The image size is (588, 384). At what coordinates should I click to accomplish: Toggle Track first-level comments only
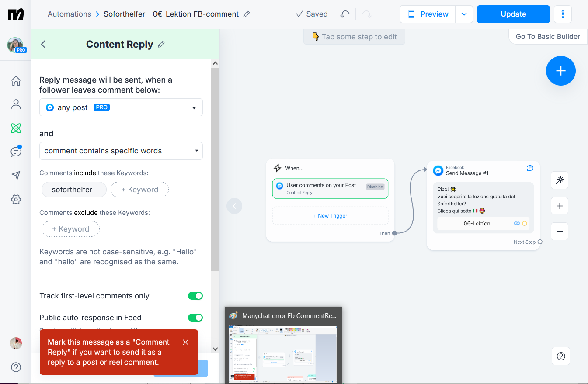(x=195, y=296)
